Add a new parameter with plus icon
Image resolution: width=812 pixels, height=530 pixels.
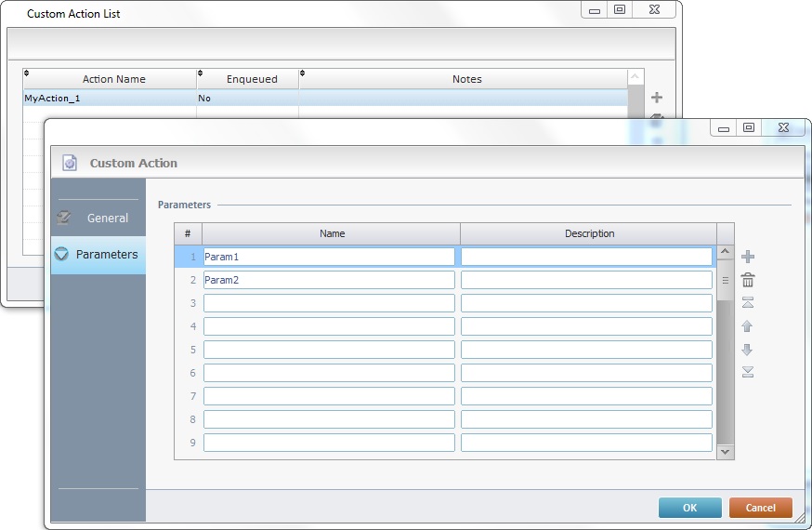tap(748, 257)
